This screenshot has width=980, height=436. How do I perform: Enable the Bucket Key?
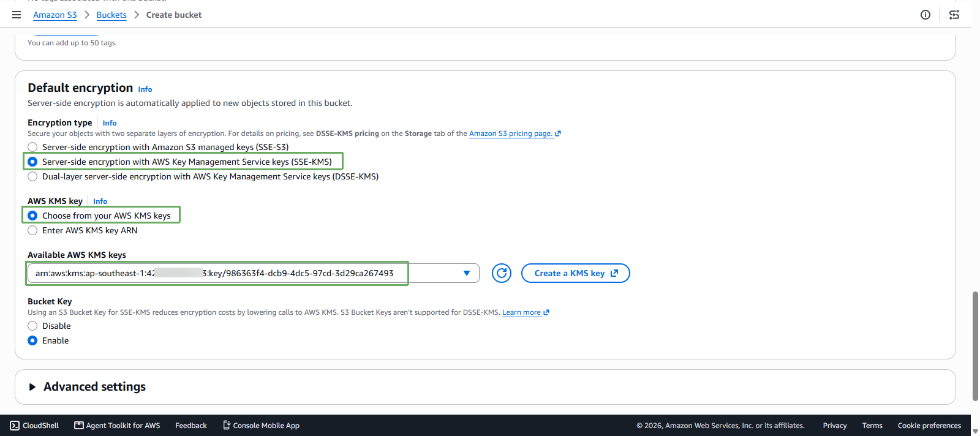(x=32, y=340)
